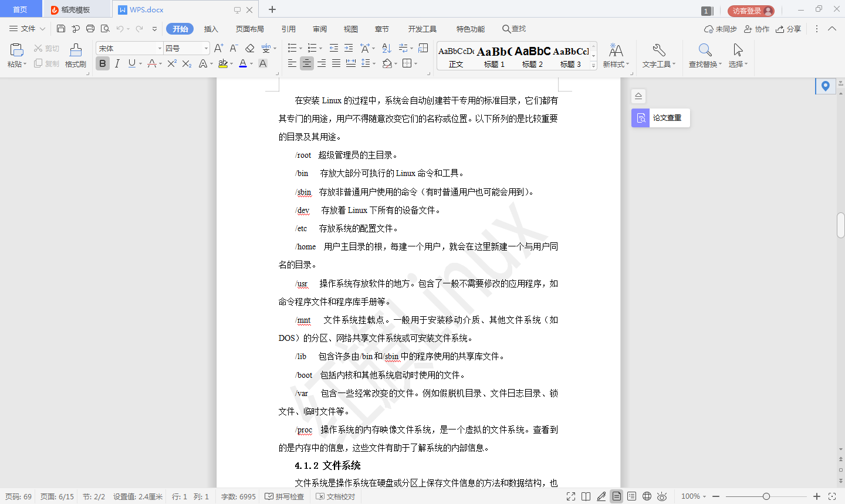The image size is (845, 504).
Task: Open the font name 宋体 dropdown
Action: tap(160, 48)
